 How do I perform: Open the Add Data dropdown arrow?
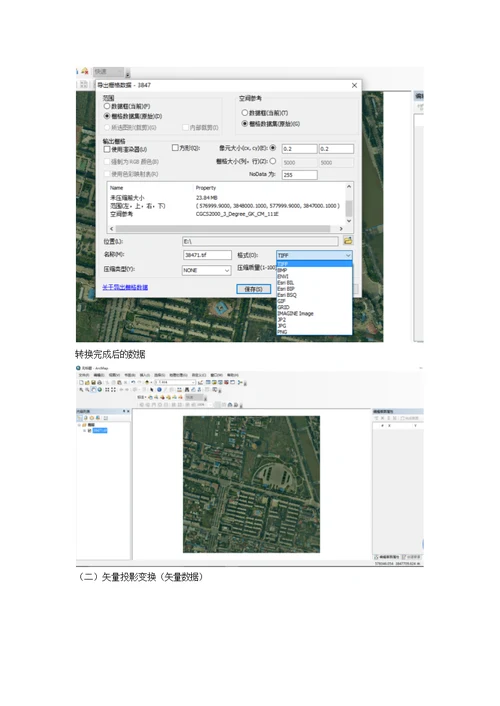tap(151, 382)
